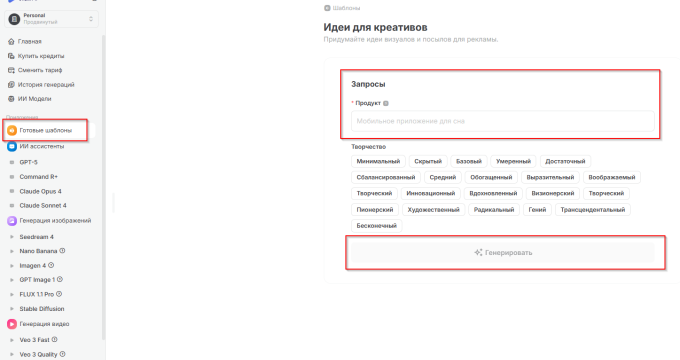Click the info icon next to FLUX 1.1 Pro
The image size is (680, 360).
pyautogui.click(x=59, y=294)
